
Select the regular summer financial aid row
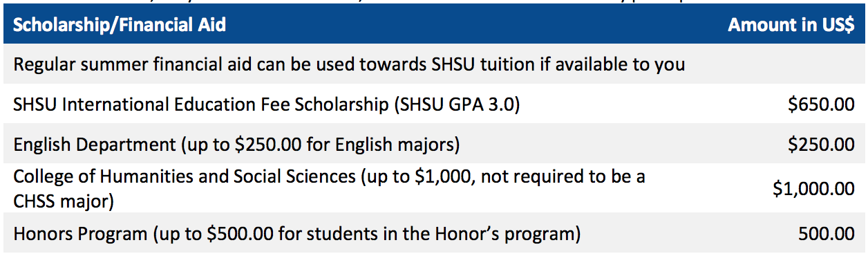click(434, 64)
